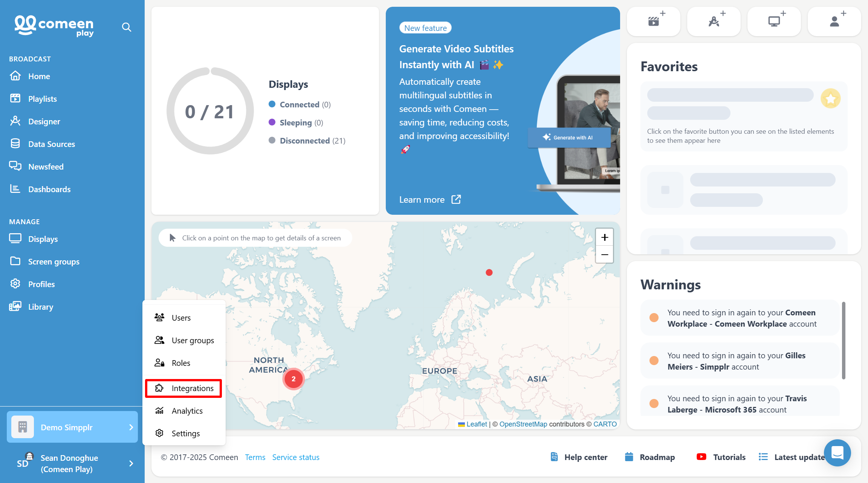Open Service status link
Image resolution: width=868 pixels, height=483 pixels.
coord(296,457)
